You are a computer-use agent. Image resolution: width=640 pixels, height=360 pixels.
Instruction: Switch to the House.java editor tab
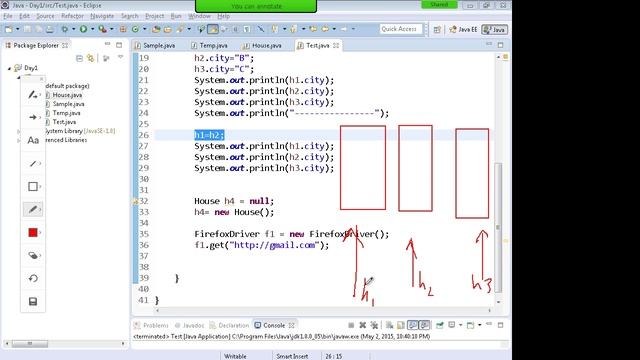(262, 45)
